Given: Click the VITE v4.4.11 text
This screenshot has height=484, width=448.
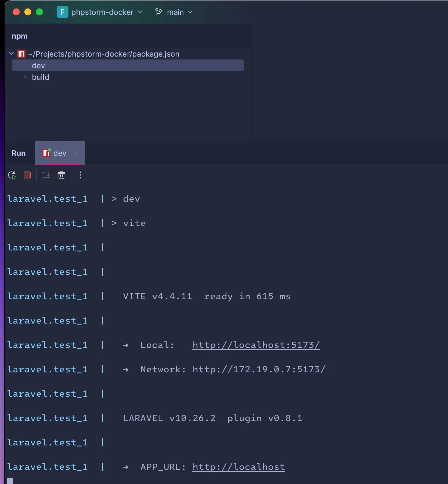Looking at the screenshot, I should pos(157,296).
